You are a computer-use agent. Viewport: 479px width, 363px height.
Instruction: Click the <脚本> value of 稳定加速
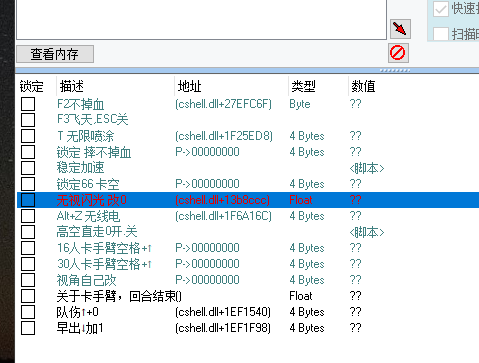tap(367, 168)
